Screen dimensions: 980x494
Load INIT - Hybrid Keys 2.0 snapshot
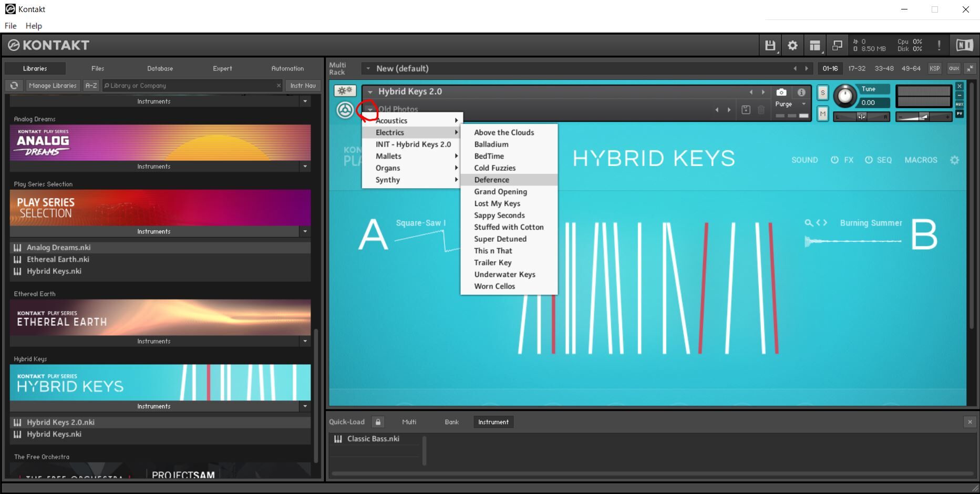tap(412, 145)
